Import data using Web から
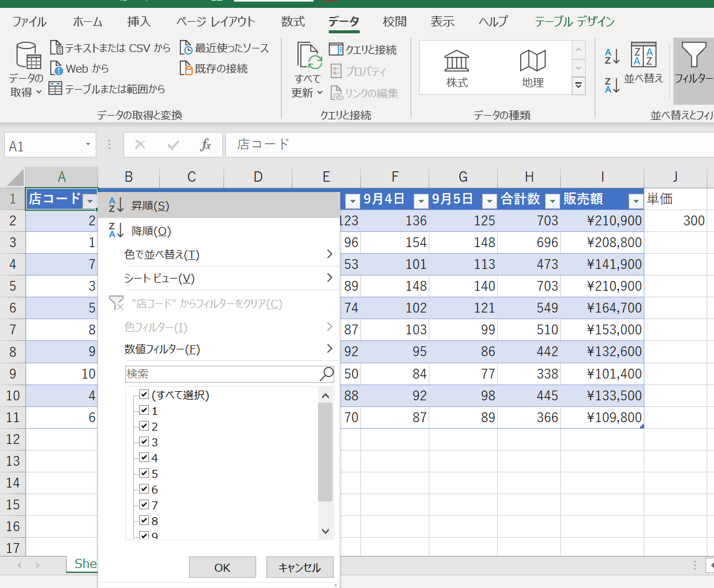The image size is (714, 588). [x=79, y=68]
